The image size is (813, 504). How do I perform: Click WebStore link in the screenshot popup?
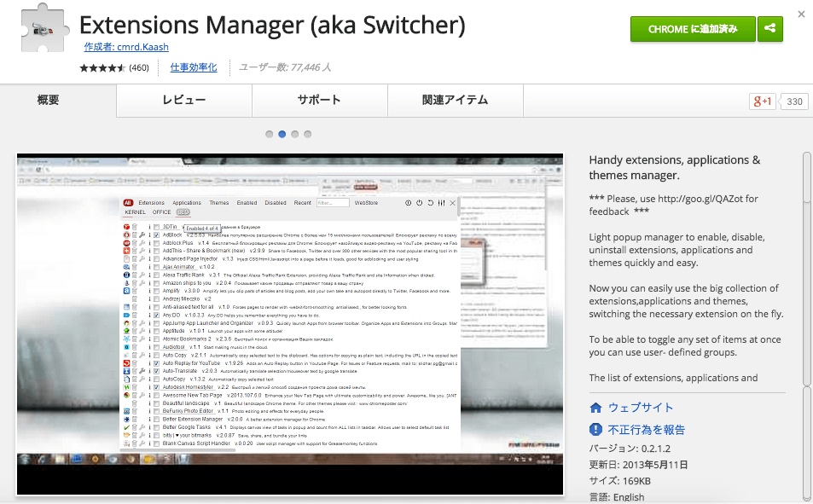[366, 203]
